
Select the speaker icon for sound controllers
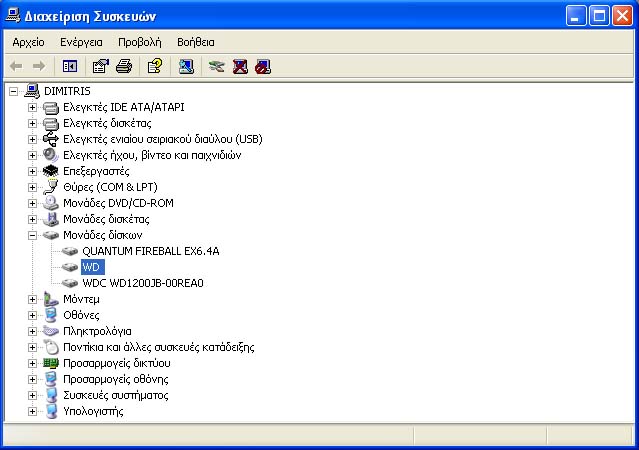[51, 155]
